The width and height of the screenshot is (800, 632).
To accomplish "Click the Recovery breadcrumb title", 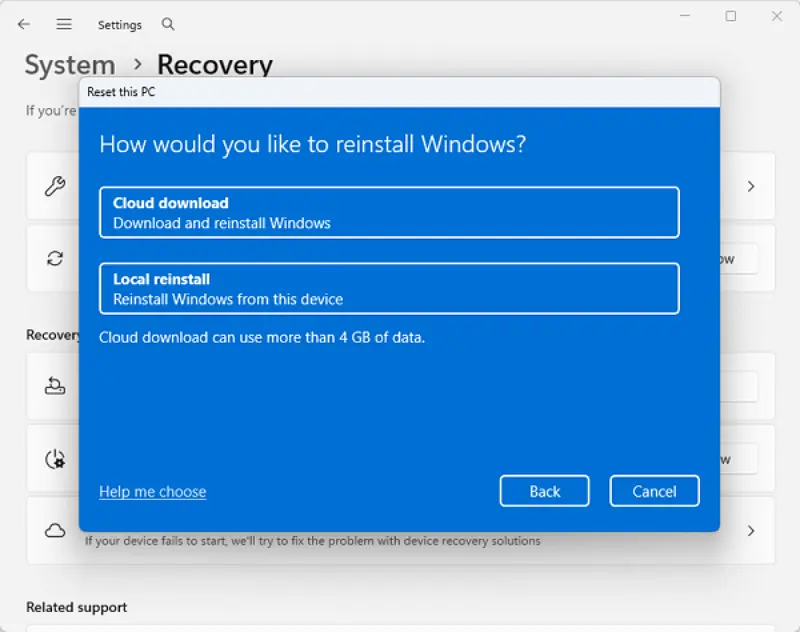I will (x=215, y=65).
